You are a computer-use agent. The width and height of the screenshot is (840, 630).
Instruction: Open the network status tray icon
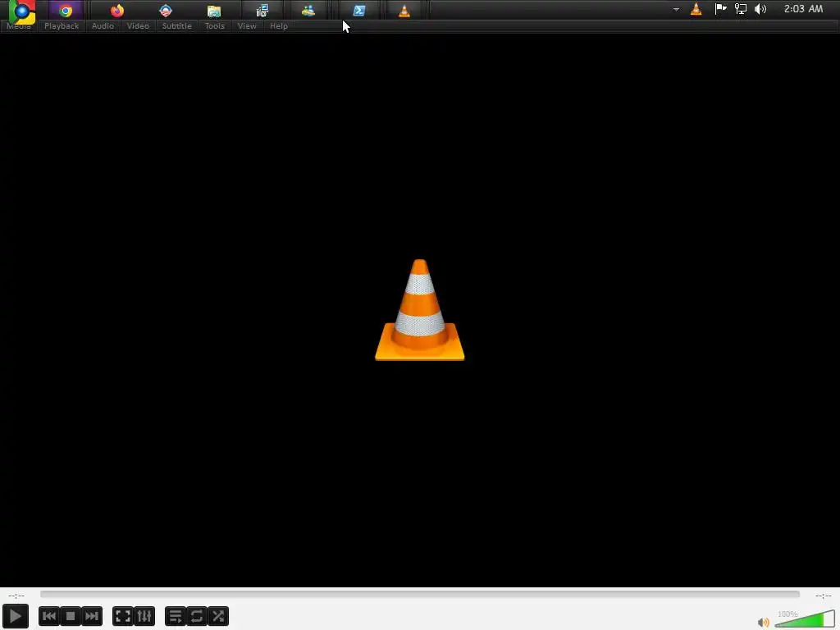click(x=741, y=8)
